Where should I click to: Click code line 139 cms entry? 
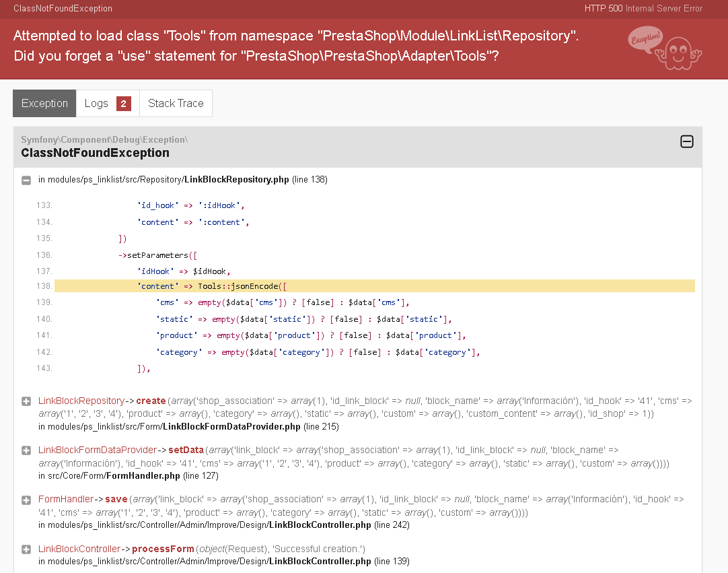point(283,302)
